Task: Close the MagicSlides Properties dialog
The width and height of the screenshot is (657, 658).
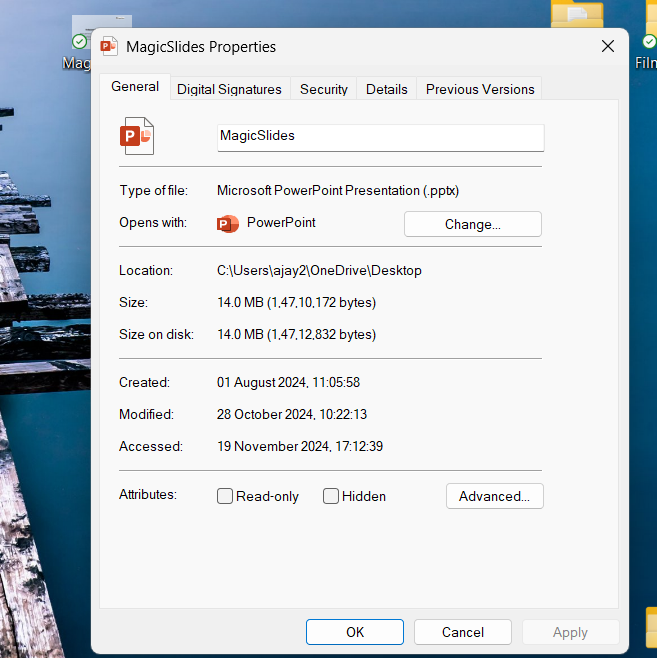Action: 607,46
